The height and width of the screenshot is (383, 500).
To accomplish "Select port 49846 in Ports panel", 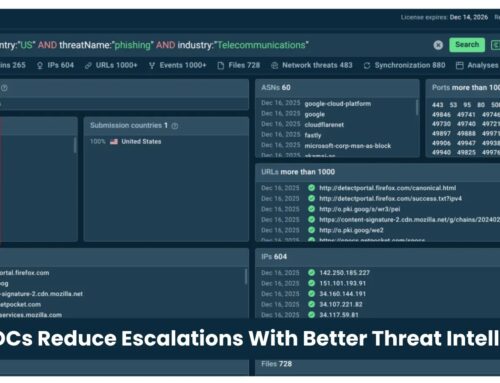I will pyautogui.click(x=441, y=115).
